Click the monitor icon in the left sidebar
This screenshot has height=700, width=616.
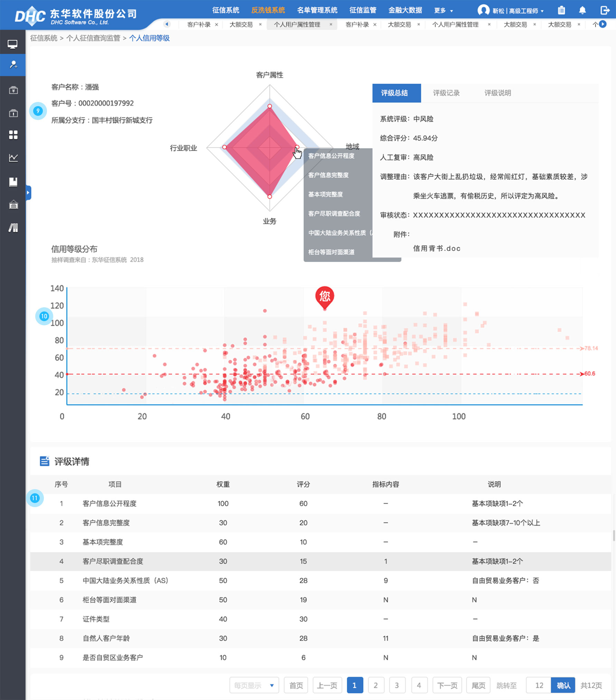coord(13,44)
